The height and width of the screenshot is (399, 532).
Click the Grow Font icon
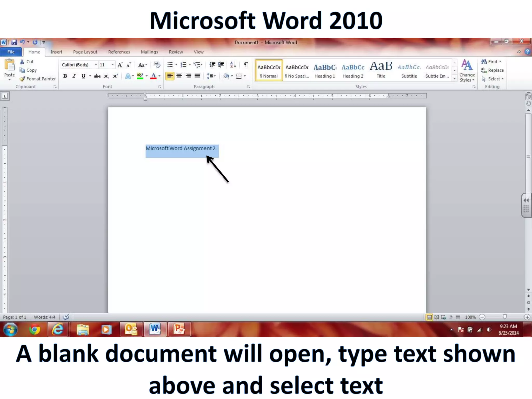tap(120, 65)
